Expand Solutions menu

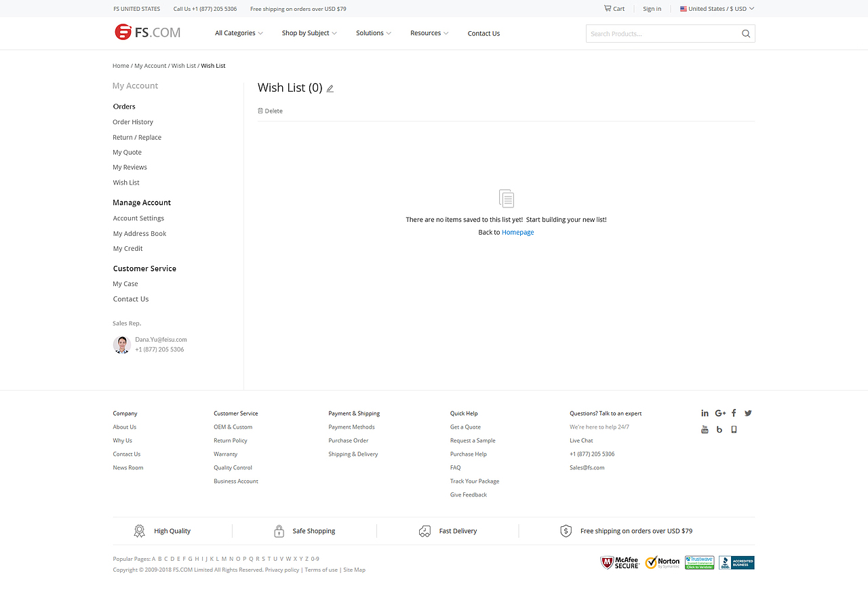click(x=374, y=33)
